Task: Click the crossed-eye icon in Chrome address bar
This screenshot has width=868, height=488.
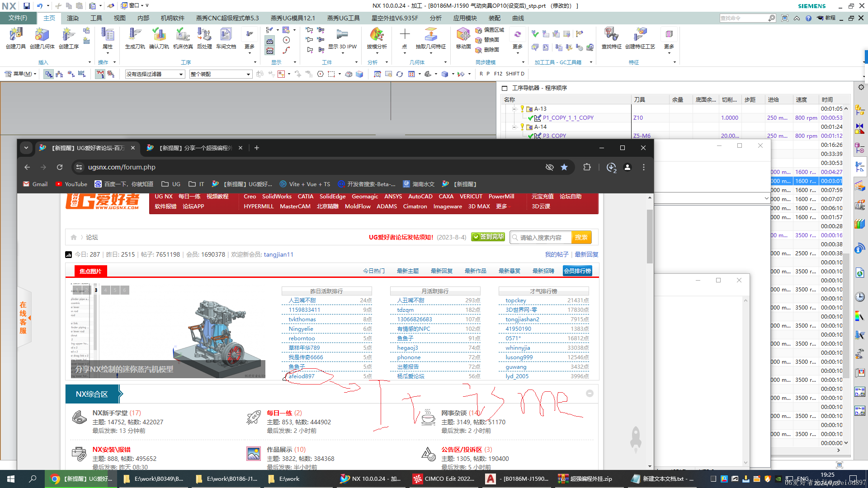Action: click(x=549, y=167)
